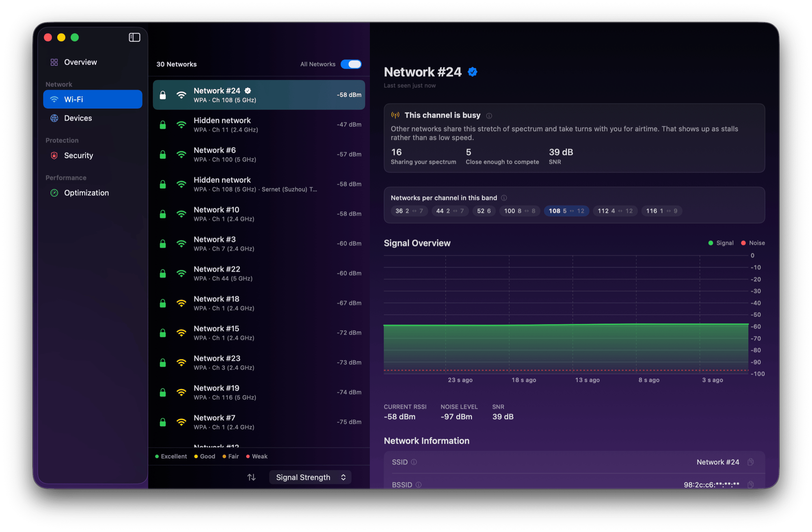Open the Signal Strength sort dropdown

pyautogui.click(x=311, y=478)
